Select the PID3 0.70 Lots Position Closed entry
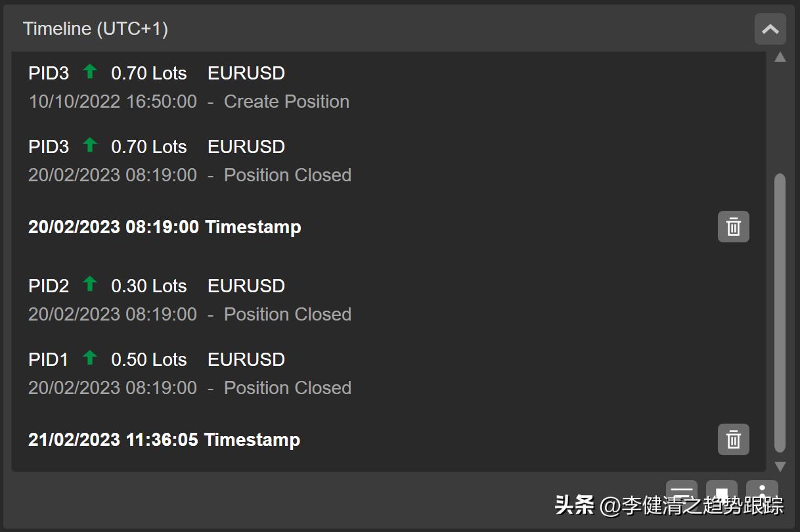This screenshot has height=532, width=800. click(x=189, y=161)
